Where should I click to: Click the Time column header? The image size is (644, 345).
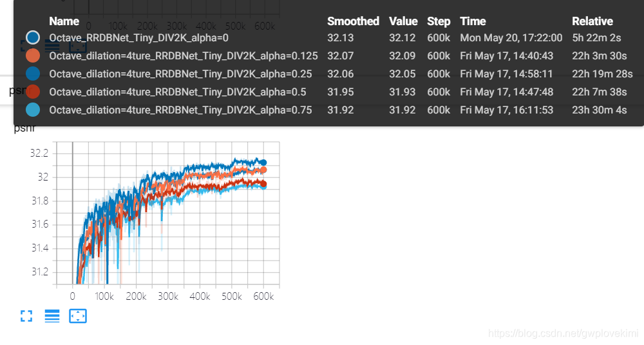click(x=473, y=21)
